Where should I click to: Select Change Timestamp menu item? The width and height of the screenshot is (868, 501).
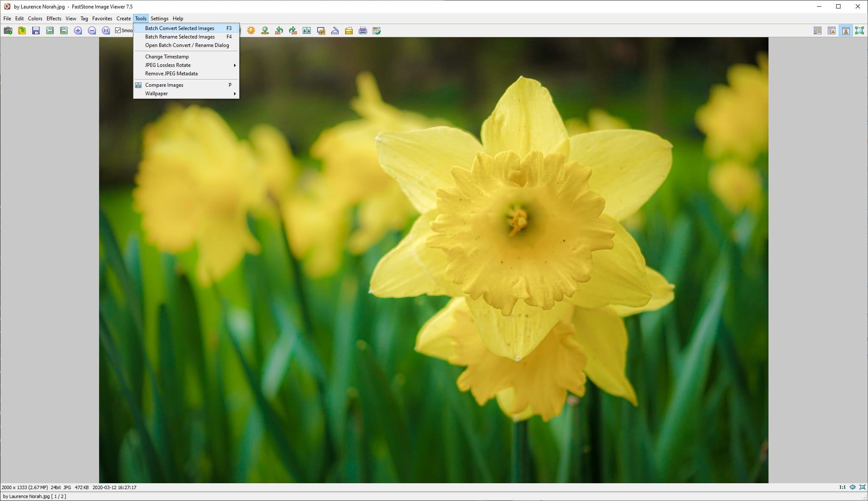point(167,56)
